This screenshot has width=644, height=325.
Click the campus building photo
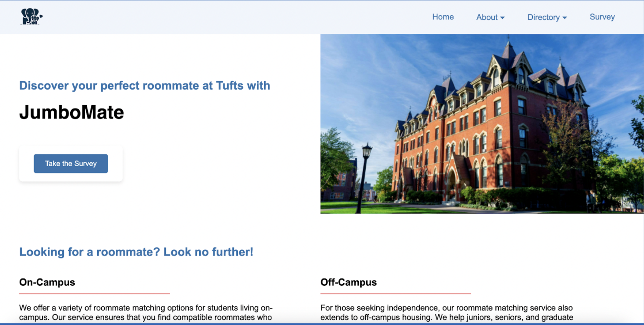tap(482, 124)
